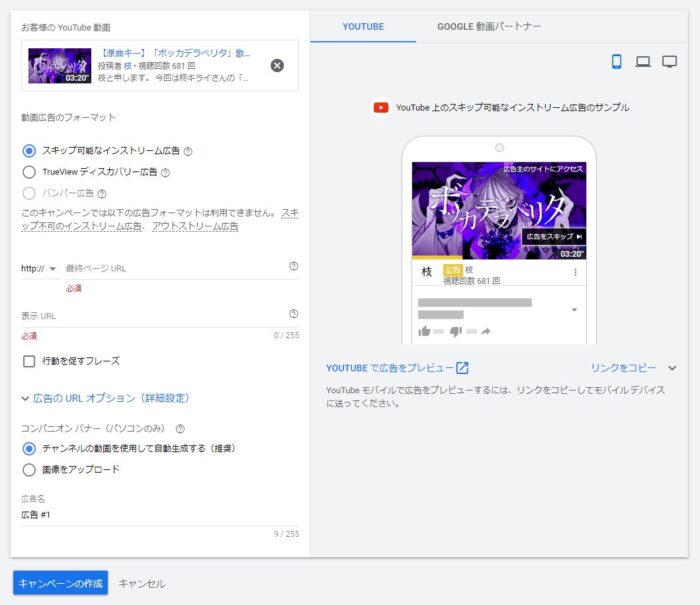This screenshot has height=605, width=700.
Task: Click the share arrow in phone preview
Action: pyautogui.click(x=486, y=331)
